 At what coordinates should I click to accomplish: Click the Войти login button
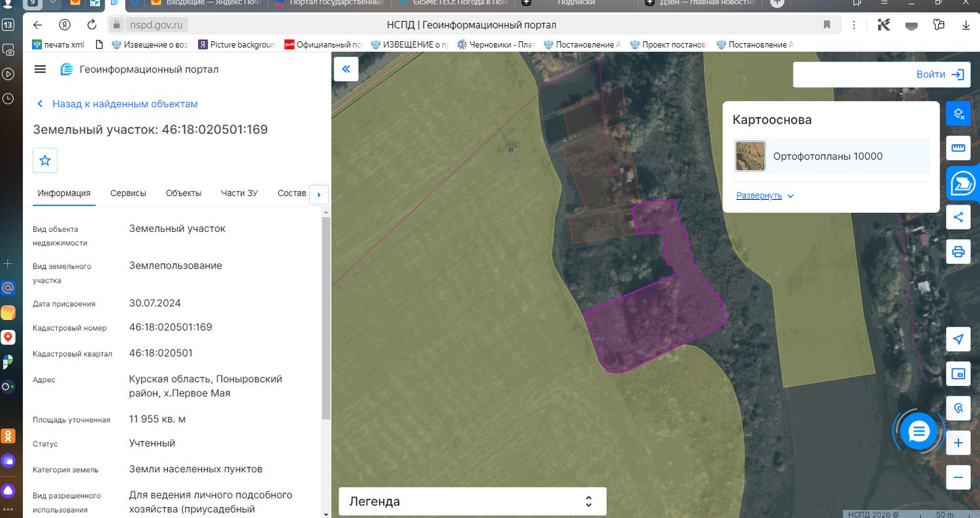point(939,74)
